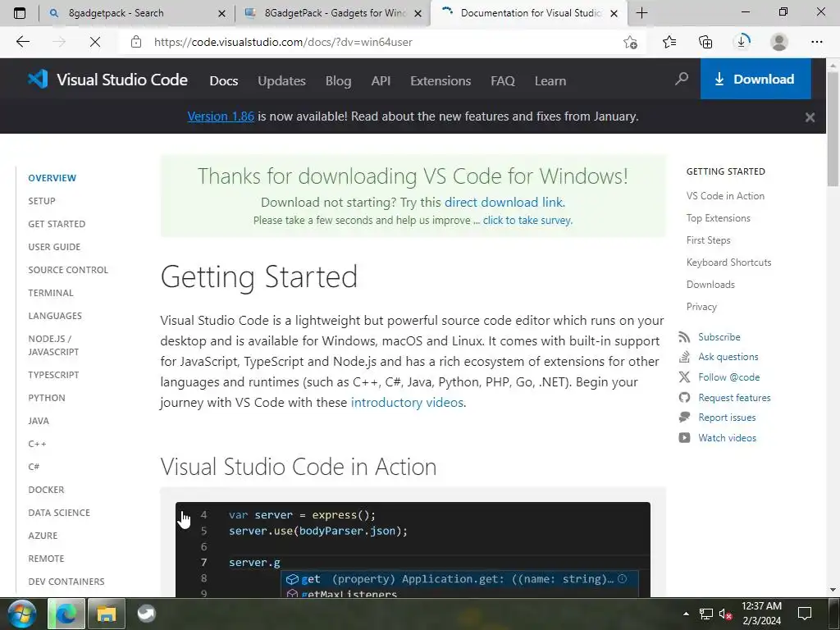This screenshot has height=630, width=840.
Task: Expand the TERMINAL sidebar section
Action: tap(51, 293)
